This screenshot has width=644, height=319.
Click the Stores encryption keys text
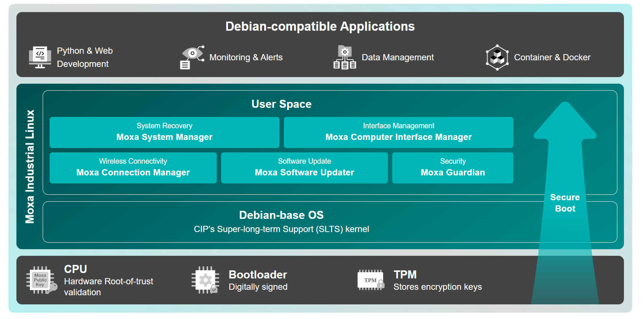coord(437,287)
